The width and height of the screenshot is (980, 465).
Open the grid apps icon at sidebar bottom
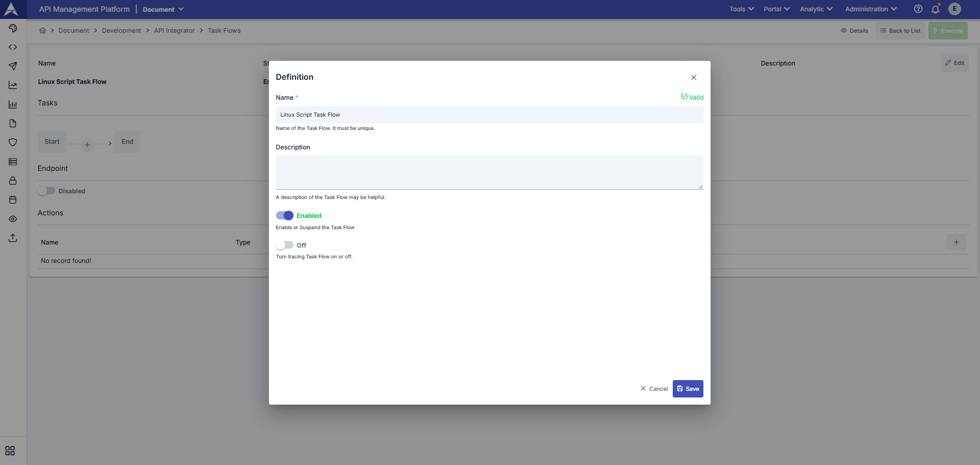coord(10,451)
